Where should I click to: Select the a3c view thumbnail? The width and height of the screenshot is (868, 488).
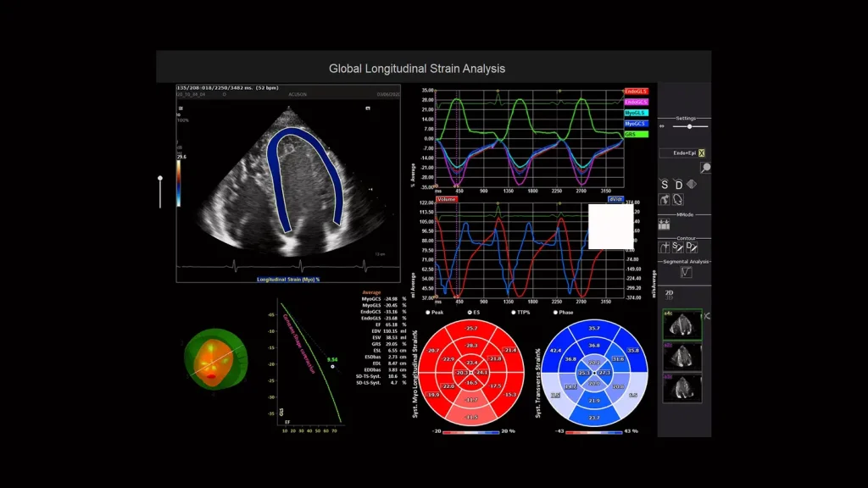(682, 386)
